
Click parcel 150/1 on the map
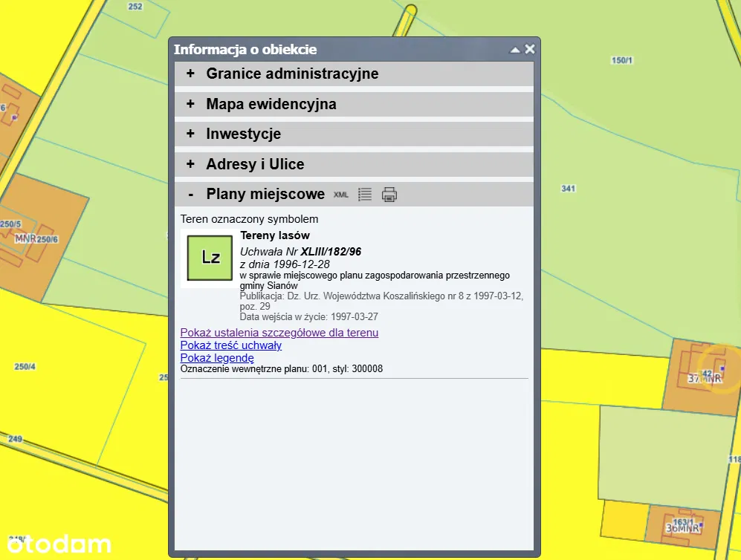(621, 60)
